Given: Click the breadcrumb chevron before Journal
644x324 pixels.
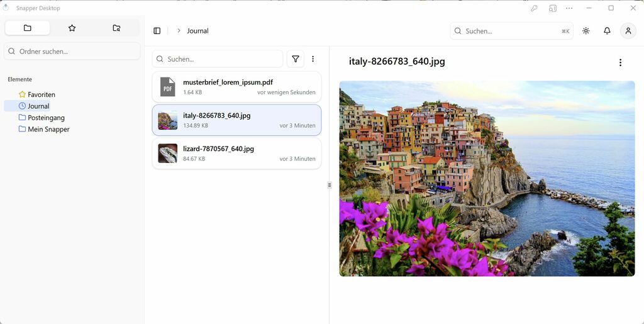Looking at the screenshot, I should click(179, 31).
